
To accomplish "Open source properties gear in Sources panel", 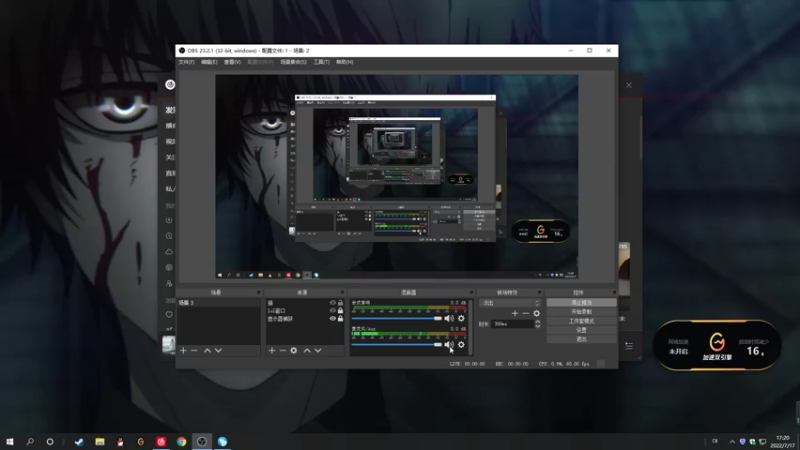I will (294, 351).
